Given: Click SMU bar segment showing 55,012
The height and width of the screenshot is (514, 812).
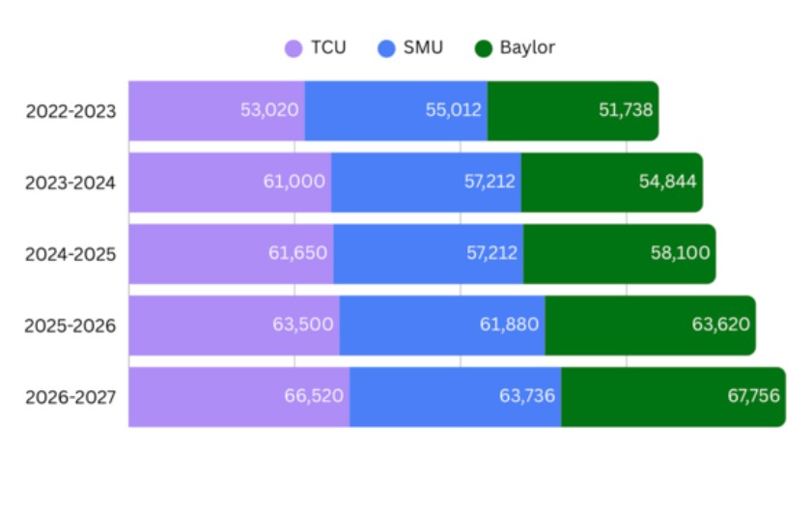Looking at the screenshot, I should click(396, 110).
